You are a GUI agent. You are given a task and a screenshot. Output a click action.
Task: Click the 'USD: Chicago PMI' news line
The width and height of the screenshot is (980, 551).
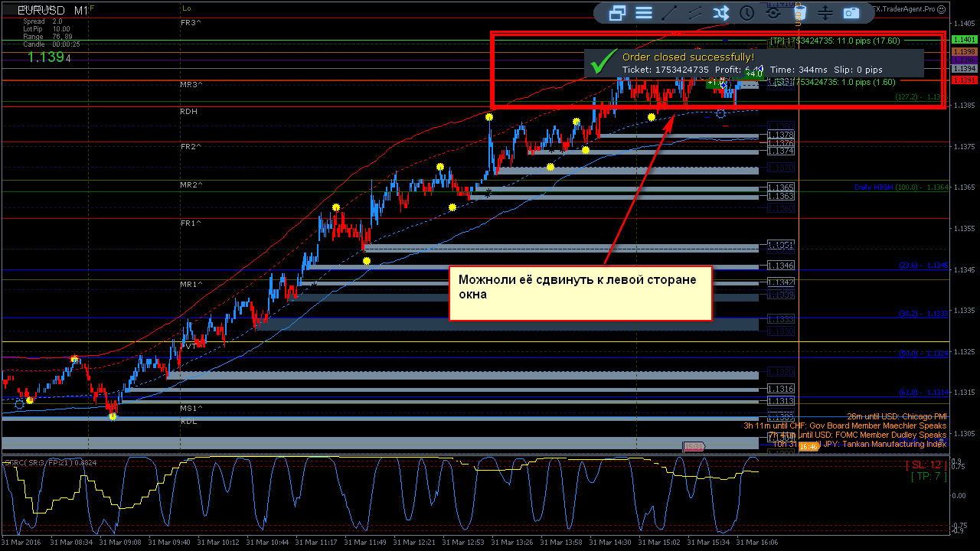point(897,416)
